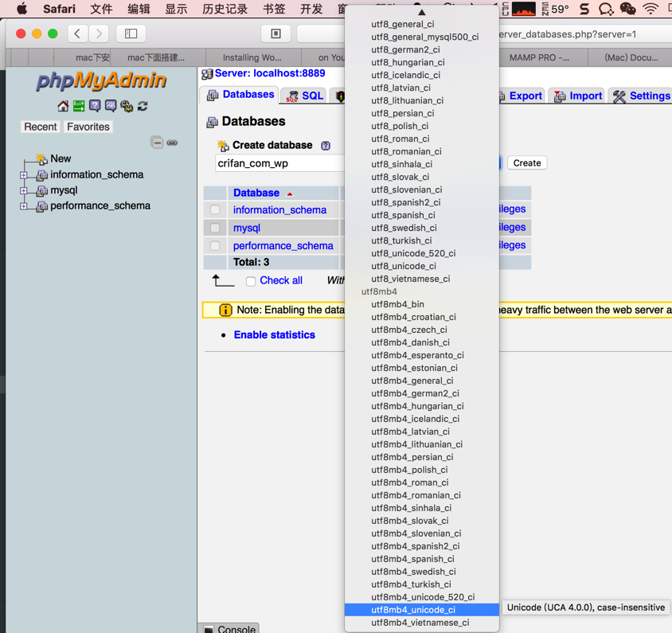This screenshot has height=633, width=672.
Task: Click Enable statistics link
Action: pos(274,334)
